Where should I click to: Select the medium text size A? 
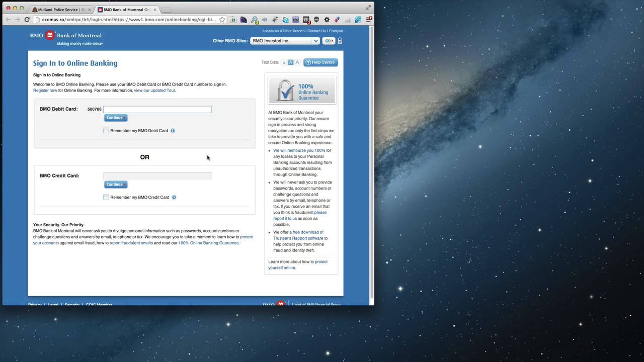[x=291, y=63]
